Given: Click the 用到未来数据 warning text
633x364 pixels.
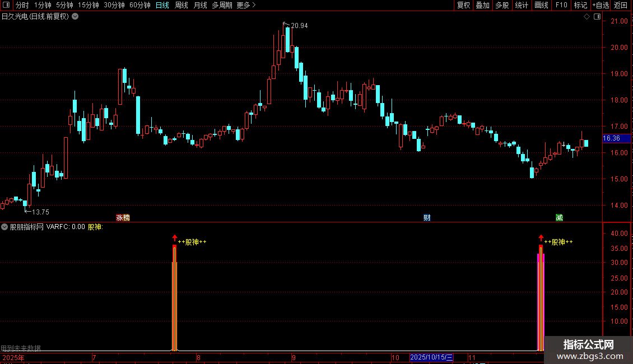Looking at the screenshot, I should 21,348.
